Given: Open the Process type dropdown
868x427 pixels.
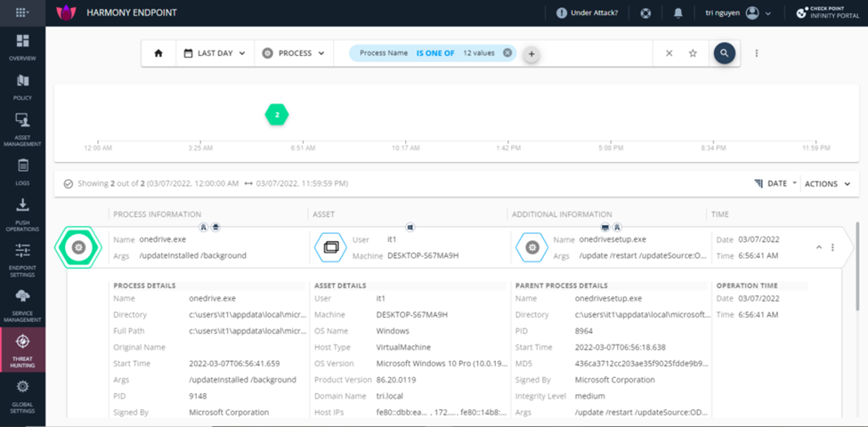Looking at the screenshot, I should tap(294, 53).
